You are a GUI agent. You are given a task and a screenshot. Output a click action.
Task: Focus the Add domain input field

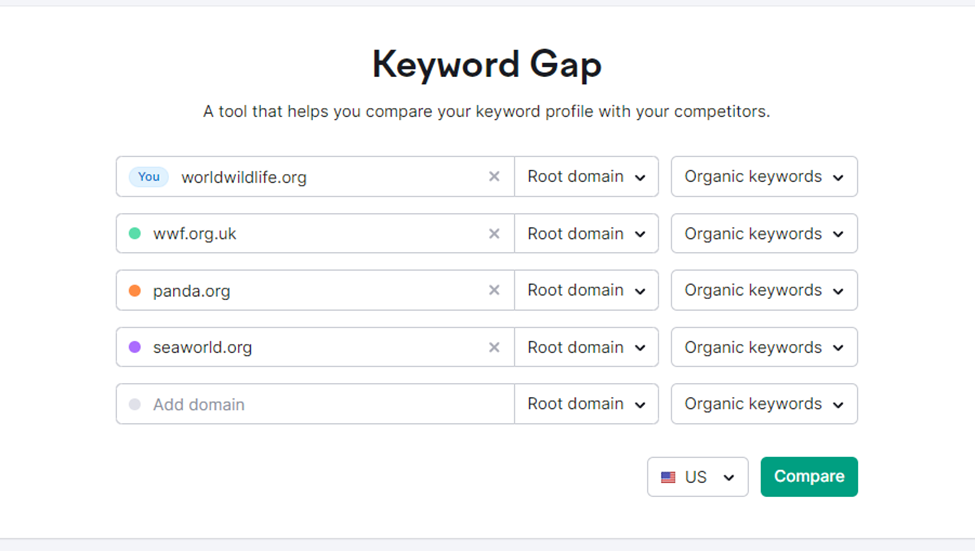(x=320, y=404)
